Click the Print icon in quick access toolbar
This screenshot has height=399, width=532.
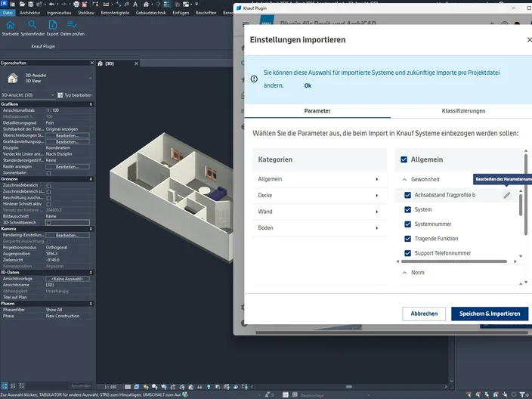pos(76,4)
